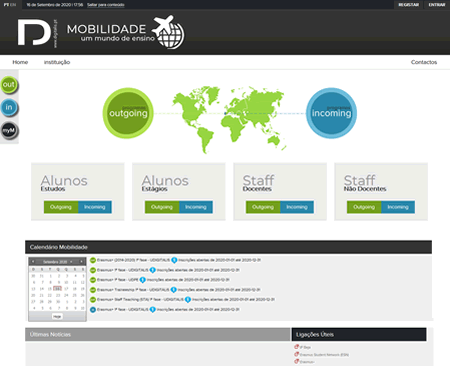Select the large green outgoing circle

click(x=128, y=113)
